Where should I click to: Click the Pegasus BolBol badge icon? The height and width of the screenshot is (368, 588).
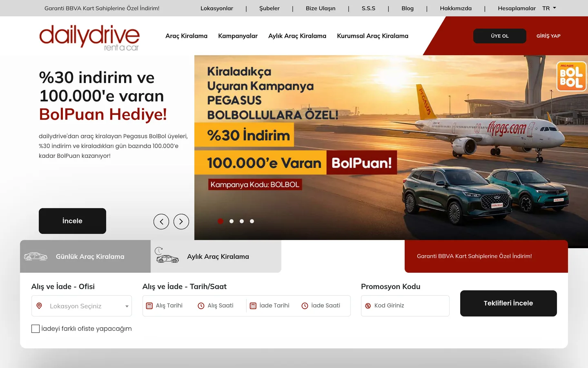571,76
